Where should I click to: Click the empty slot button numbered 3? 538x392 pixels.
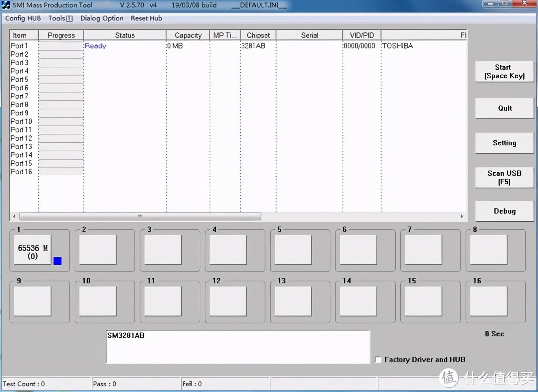[x=163, y=250]
